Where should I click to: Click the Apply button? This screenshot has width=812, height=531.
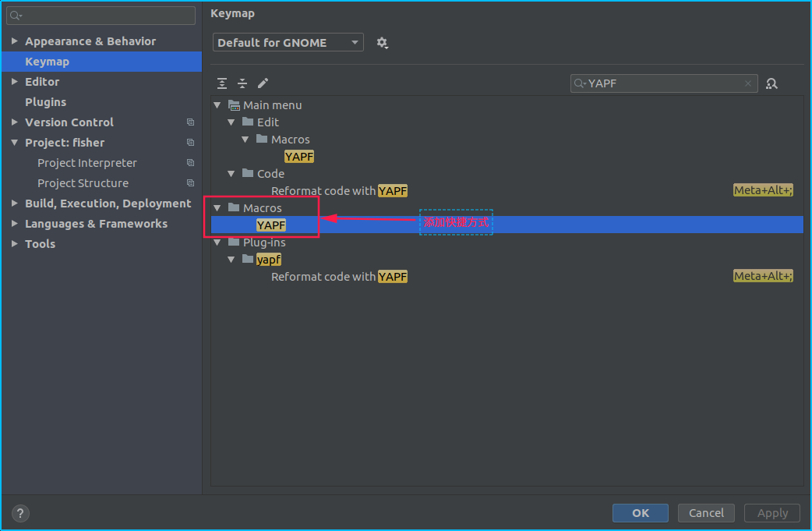coord(771,513)
